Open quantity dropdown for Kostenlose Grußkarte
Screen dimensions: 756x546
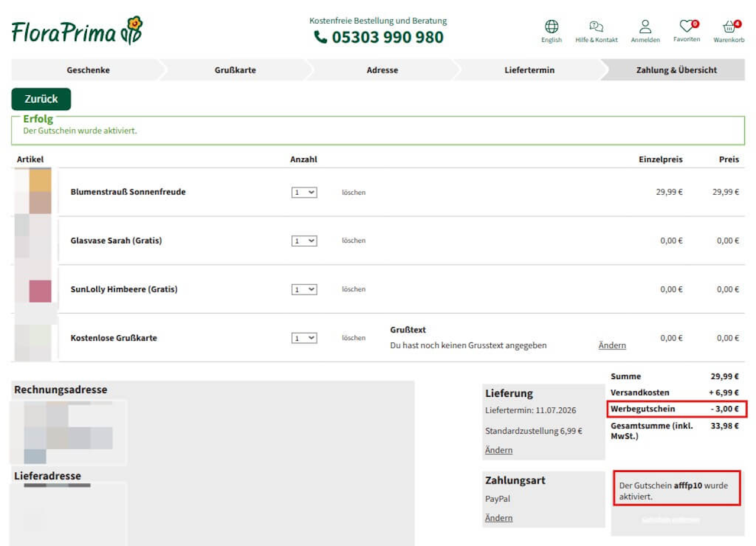(304, 338)
